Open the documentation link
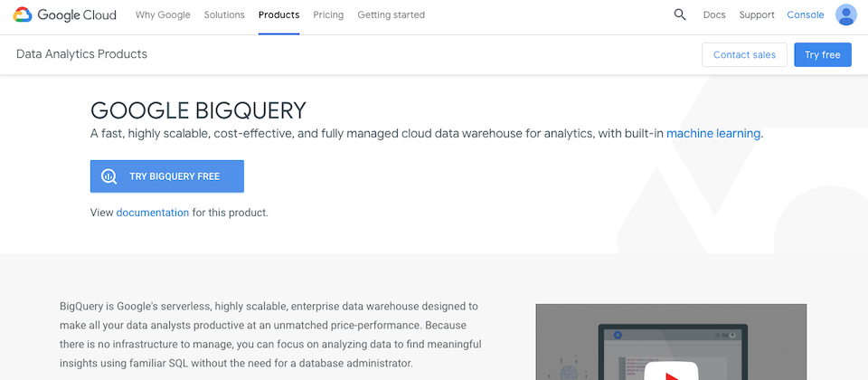868x380 pixels. coord(153,214)
